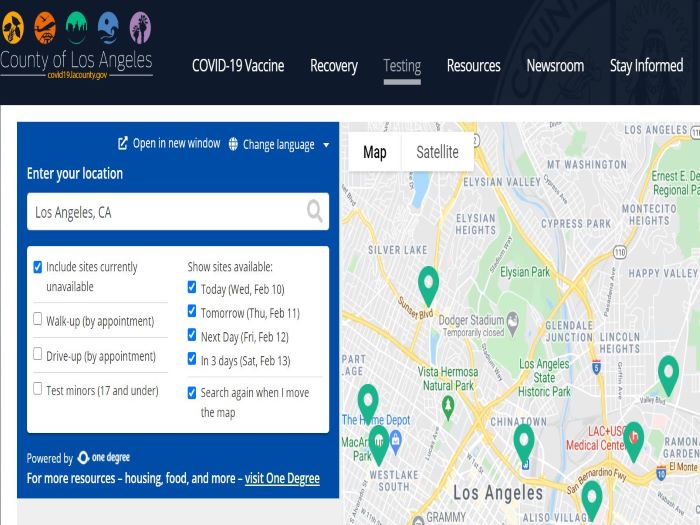
Task: Uncheck In 3 days (Sat, Feb 13)
Action: click(x=192, y=358)
